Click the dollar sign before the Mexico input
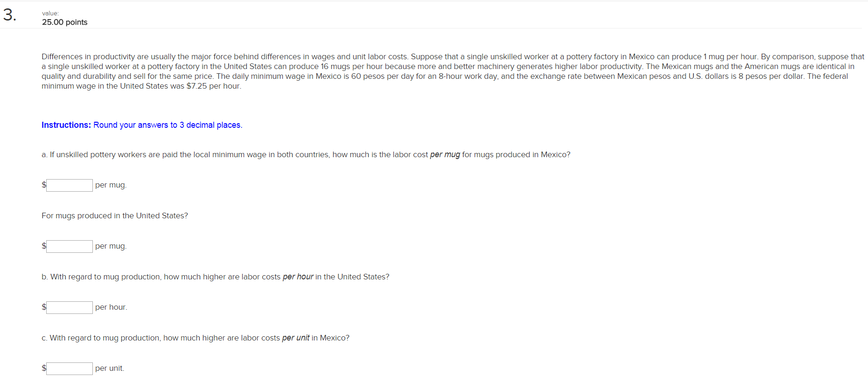868x389 pixels. (x=44, y=185)
